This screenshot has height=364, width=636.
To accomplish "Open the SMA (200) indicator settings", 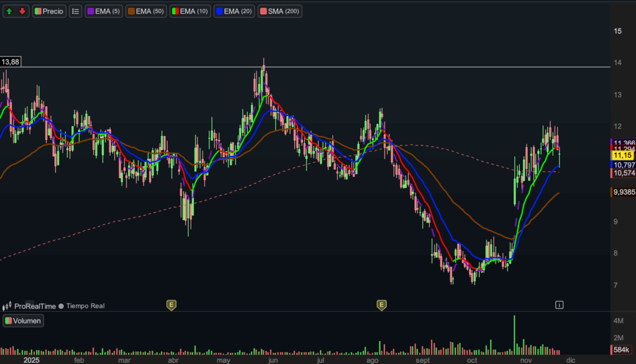I will [x=279, y=11].
